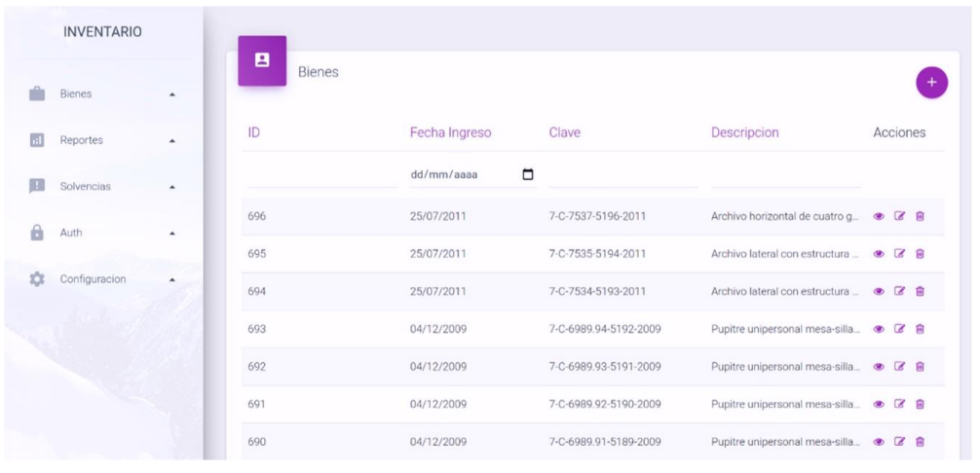This screenshot has height=473, width=980.
Task: View details of row 696
Action: point(879,216)
